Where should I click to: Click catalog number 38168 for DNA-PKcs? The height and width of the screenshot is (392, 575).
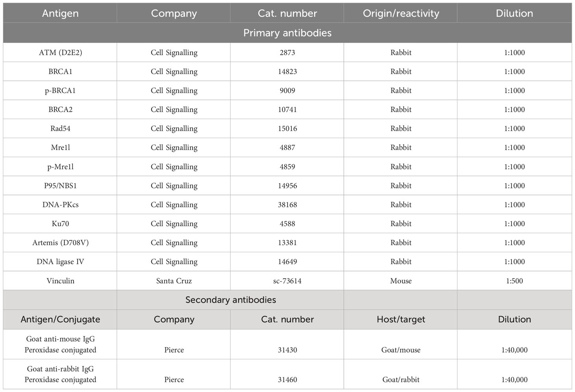(287, 204)
